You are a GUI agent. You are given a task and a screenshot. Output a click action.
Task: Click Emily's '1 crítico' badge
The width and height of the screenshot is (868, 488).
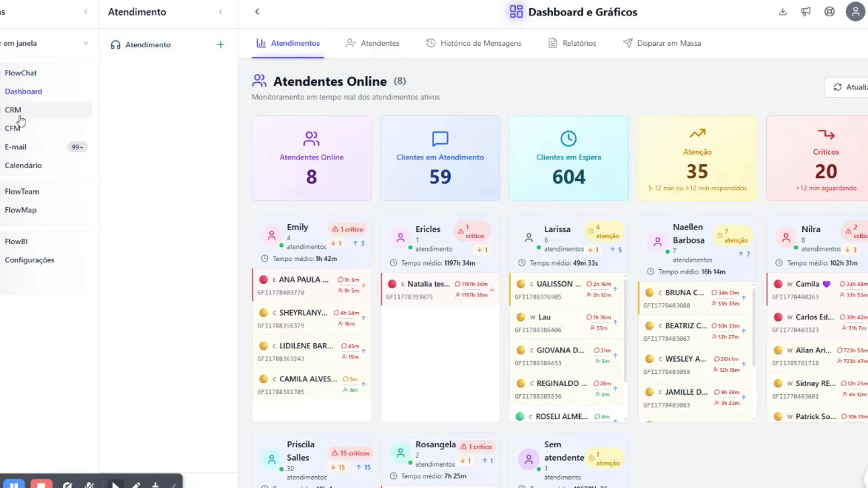point(348,229)
